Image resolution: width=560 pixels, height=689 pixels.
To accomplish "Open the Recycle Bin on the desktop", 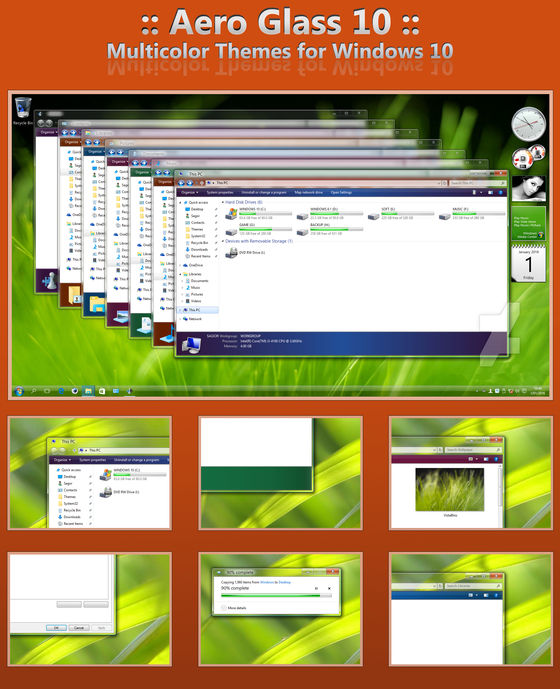I will 23,111.
